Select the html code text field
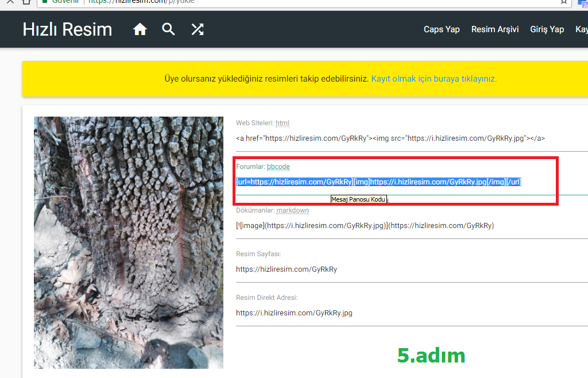This screenshot has width=588, height=378. pos(412,138)
